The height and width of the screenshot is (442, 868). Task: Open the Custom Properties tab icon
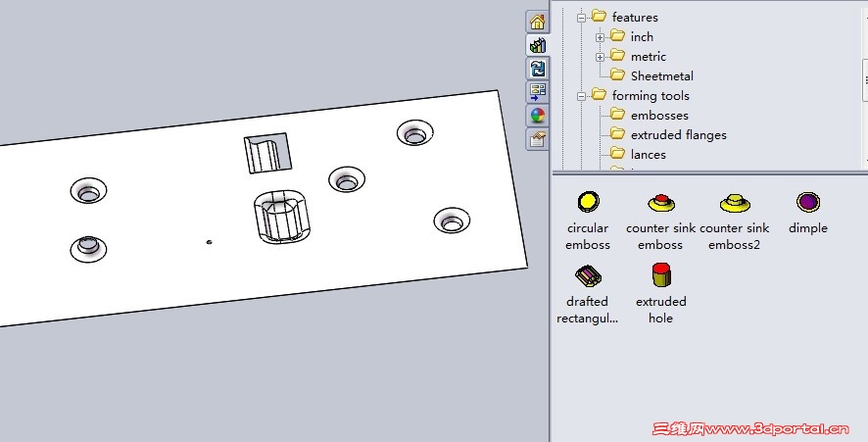(x=537, y=139)
